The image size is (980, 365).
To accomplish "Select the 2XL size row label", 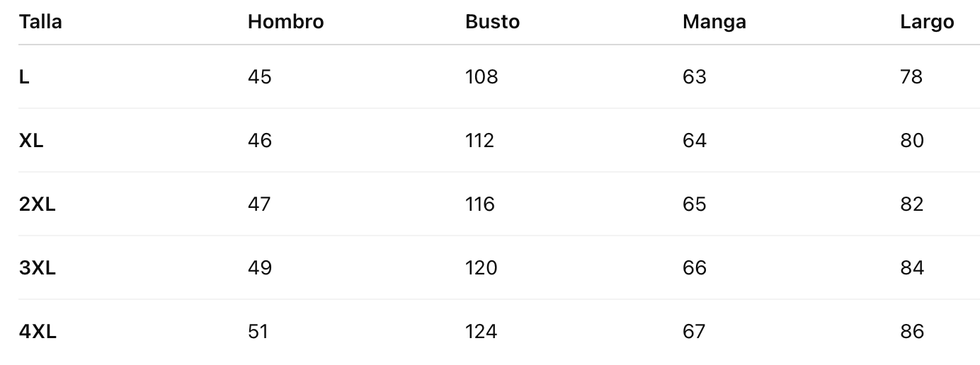I will [x=37, y=204].
